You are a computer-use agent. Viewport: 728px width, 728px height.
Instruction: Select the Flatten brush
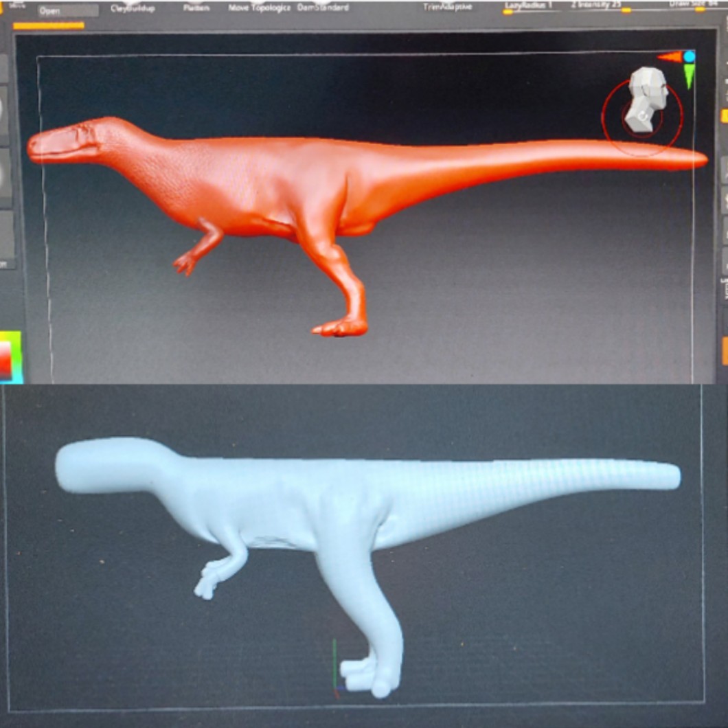[x=196, y=8]
